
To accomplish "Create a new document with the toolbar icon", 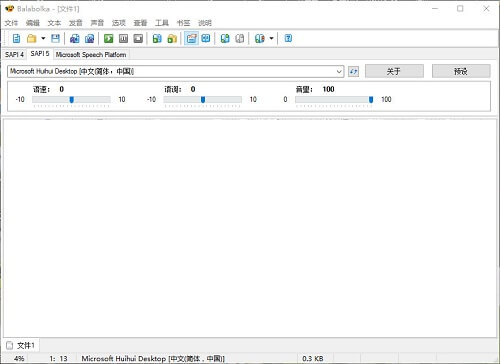I will pos(16,38).
